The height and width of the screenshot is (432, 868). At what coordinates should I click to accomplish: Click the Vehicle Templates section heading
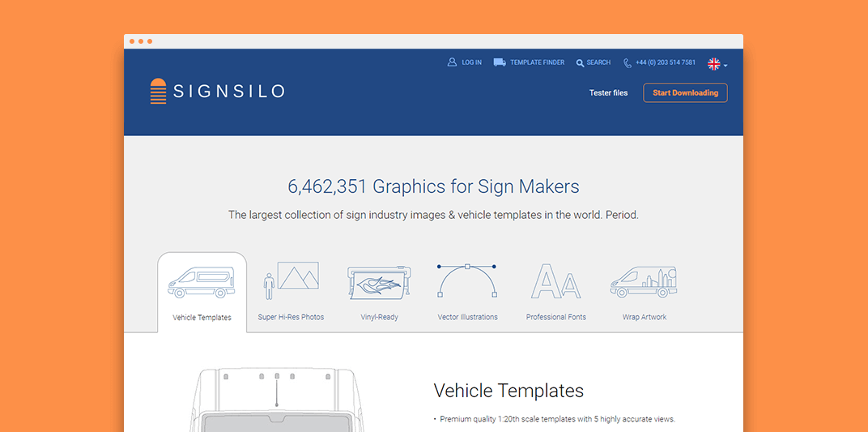coord(508,391)
